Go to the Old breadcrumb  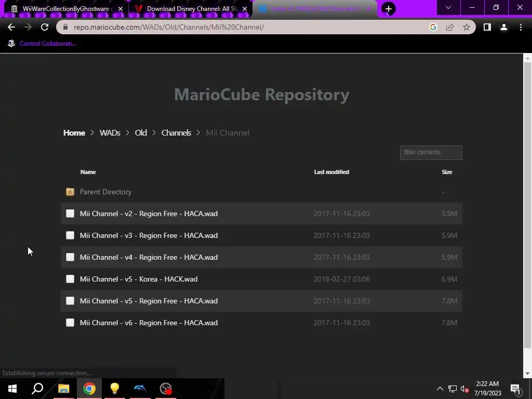tap(141, 132)
